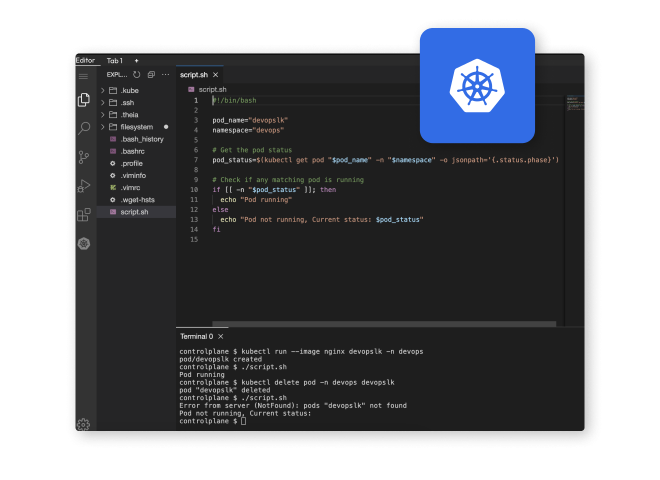Switch to the Editor tab

(x=86, y=61)
